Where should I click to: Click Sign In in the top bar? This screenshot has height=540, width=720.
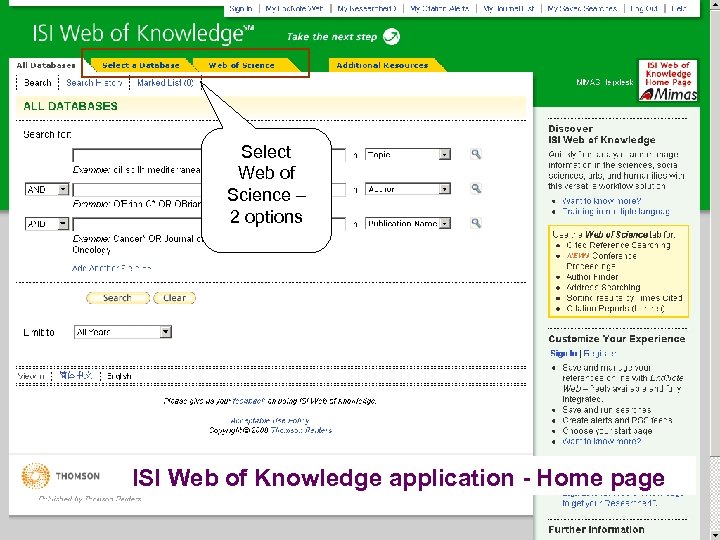241,8
